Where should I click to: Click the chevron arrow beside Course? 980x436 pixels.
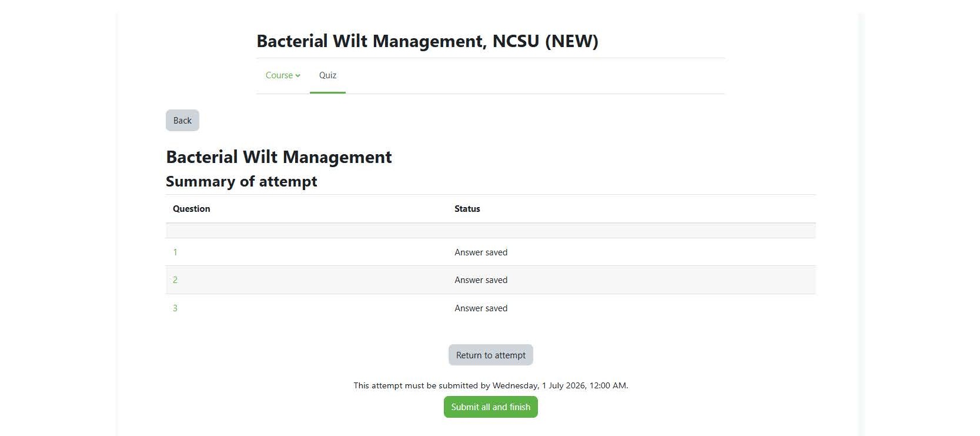point(298,75)
